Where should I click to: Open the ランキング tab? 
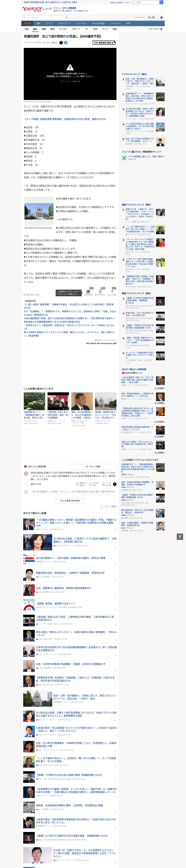pyautogui.click(x=115, y=24)
